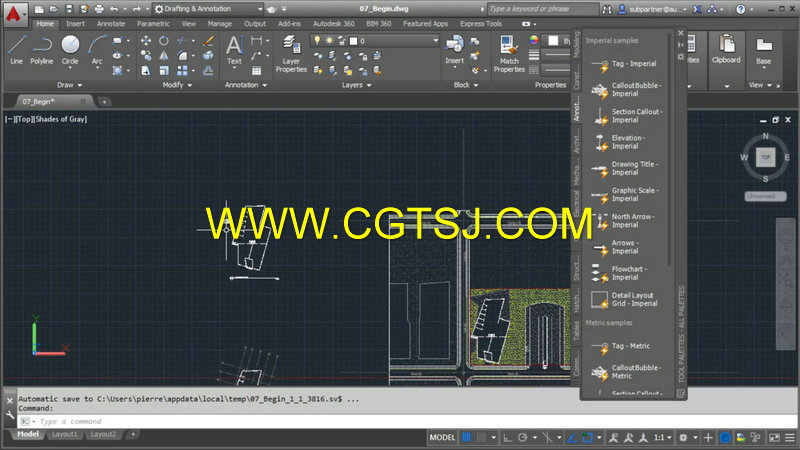800x450 pixels.
Task: Toggle grid display in status bar
Action: tap(466, 437)
